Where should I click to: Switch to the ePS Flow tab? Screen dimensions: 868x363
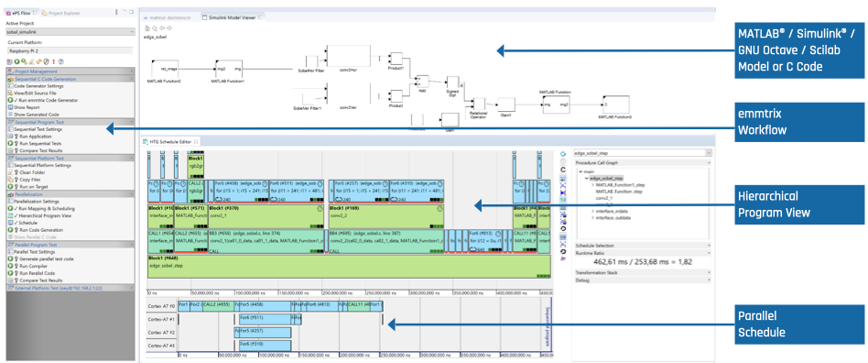click(x=22, y=13)
